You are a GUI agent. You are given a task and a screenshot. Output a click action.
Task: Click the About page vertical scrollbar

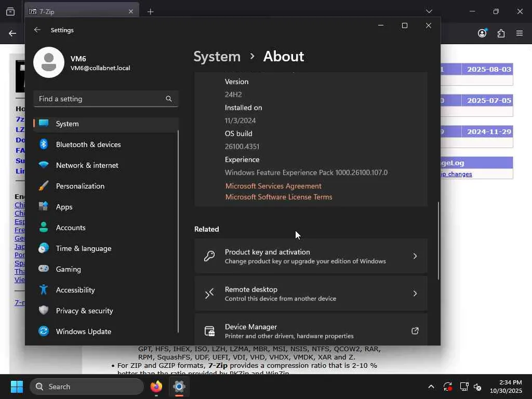tap(438, 241)
